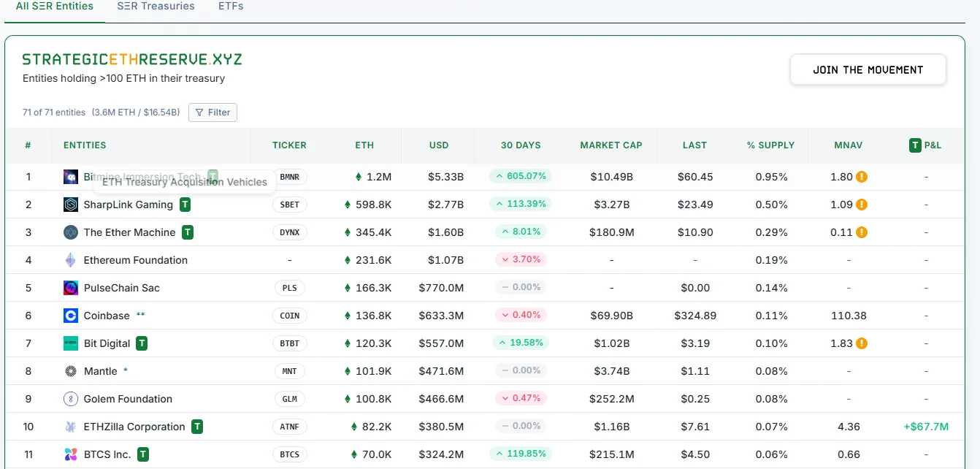Click the green T badge beside Bit Digital
The image size is (980, 469).
142,343
